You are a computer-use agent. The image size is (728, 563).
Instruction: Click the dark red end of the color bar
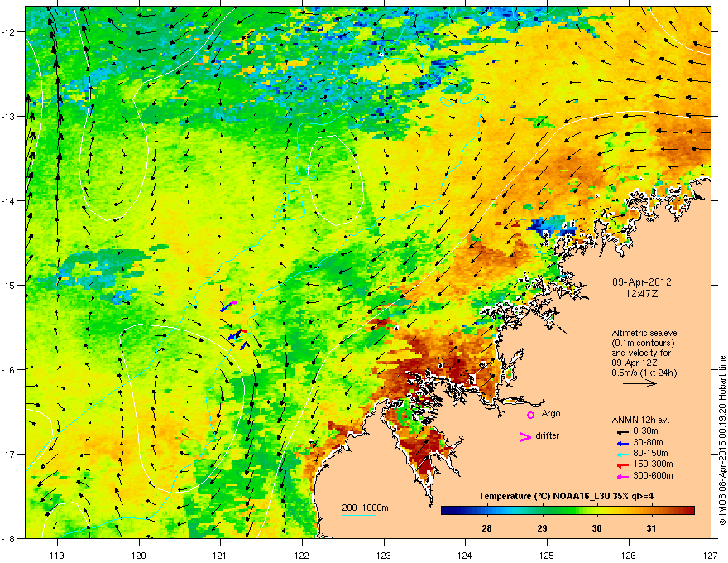(x=690, y=511)
